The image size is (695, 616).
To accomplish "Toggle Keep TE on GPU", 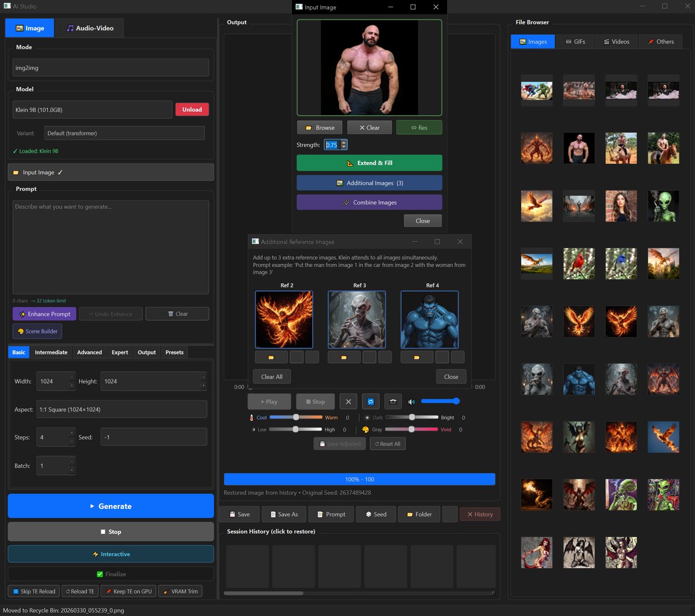I will [x=127, y=591].
